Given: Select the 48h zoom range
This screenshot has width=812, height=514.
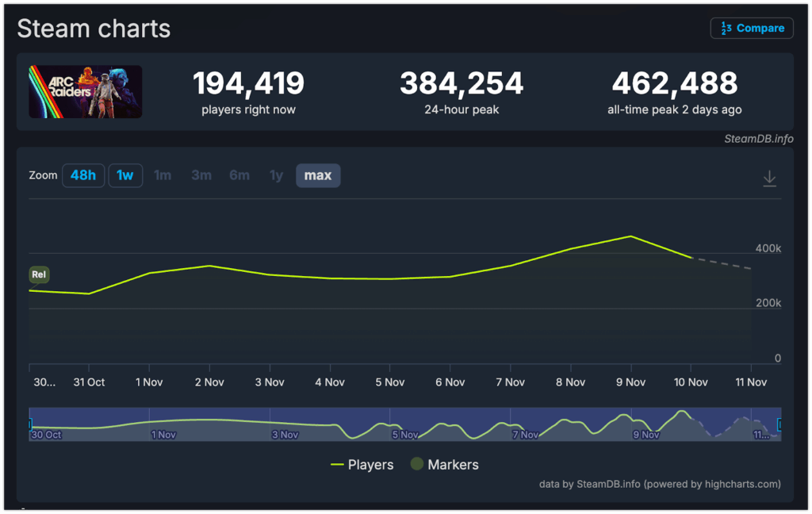Looking at the screenshot, I should (83, 175).
